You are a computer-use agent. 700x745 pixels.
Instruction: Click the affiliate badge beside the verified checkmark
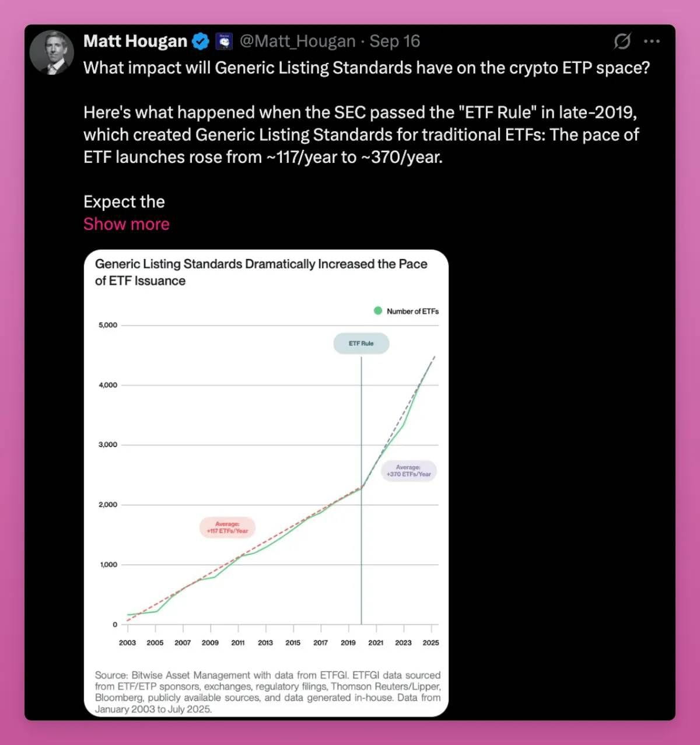pos(224,41)
